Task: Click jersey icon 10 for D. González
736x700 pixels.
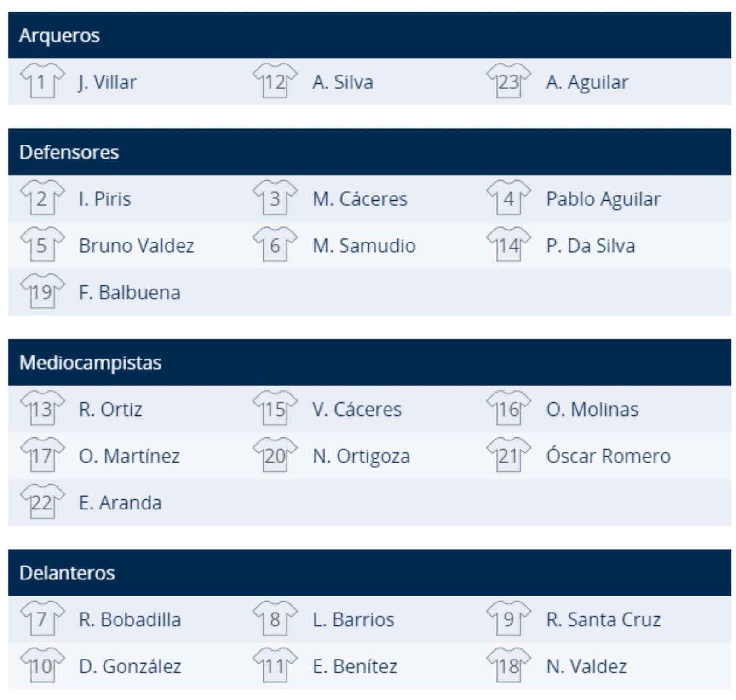Action: tap(41, 665)
